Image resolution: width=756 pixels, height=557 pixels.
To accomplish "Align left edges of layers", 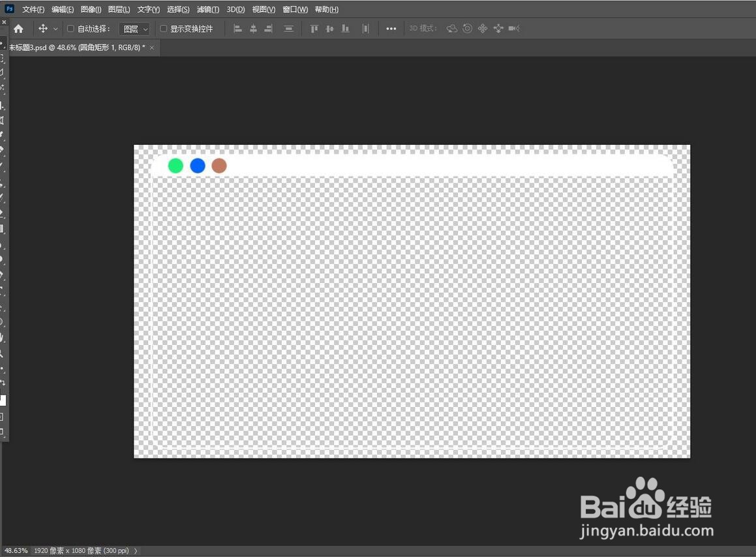I will pos(237,29).
